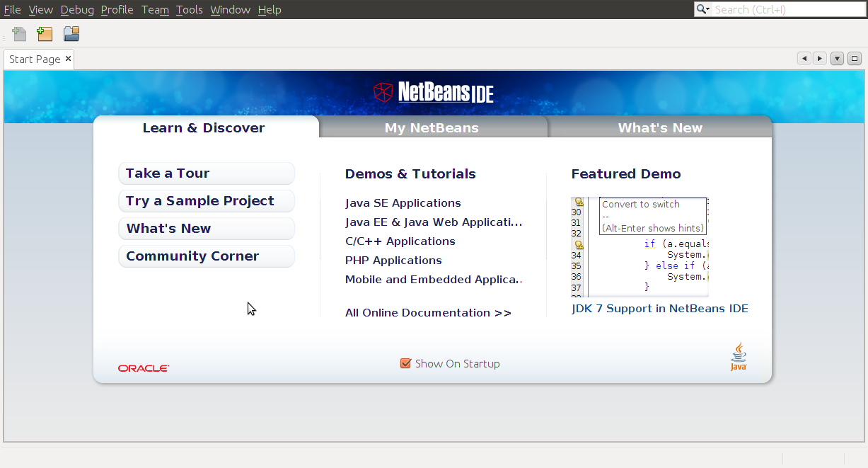Open Mobile and Embedded Applications link
868x468 pixels.
434,280
